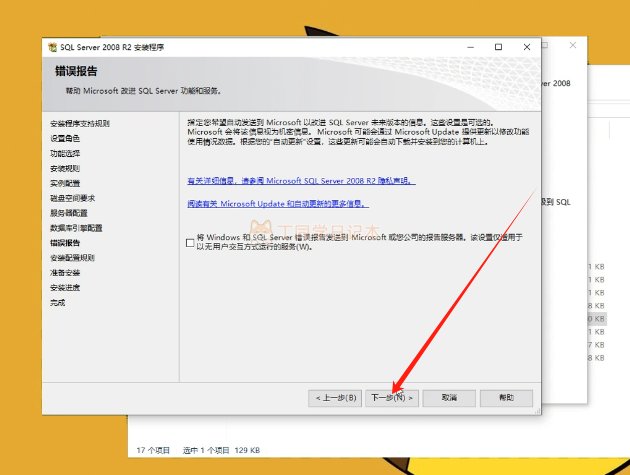Select 服务器配置 step in sidebar
Viewport: 630px width, 475px height.
pos(69,213)
